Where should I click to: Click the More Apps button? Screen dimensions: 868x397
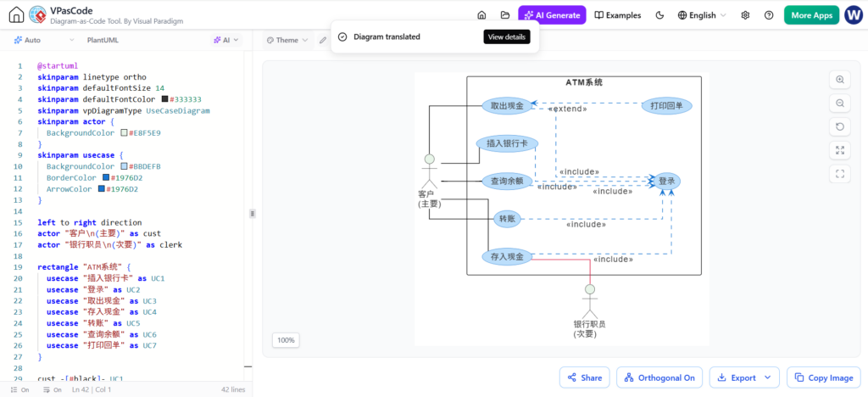[x=811, y=15]
